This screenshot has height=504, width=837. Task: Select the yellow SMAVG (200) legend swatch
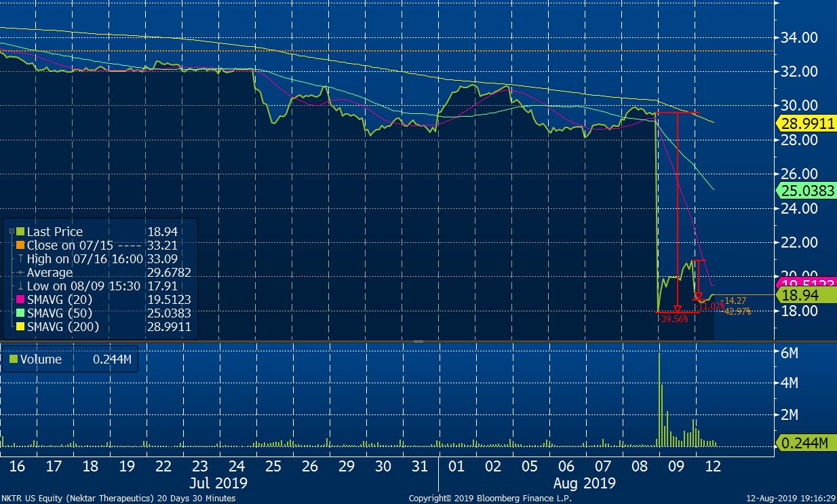tap(20, 327)
